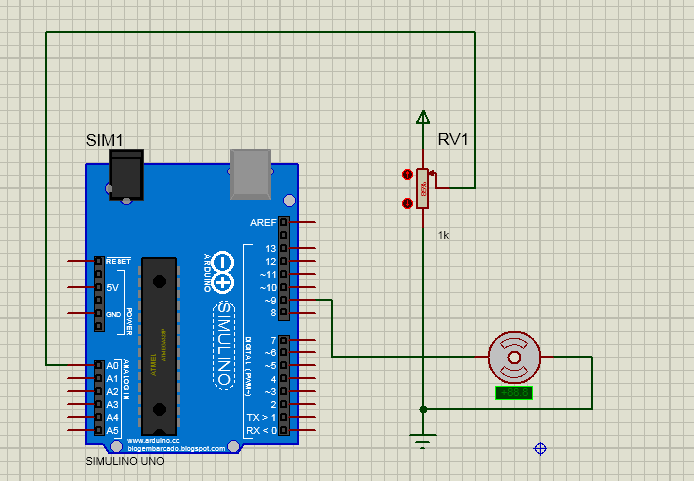Select the SIM1 component label
Viewport: 694px width, 481px height.
tap(104, 140)
